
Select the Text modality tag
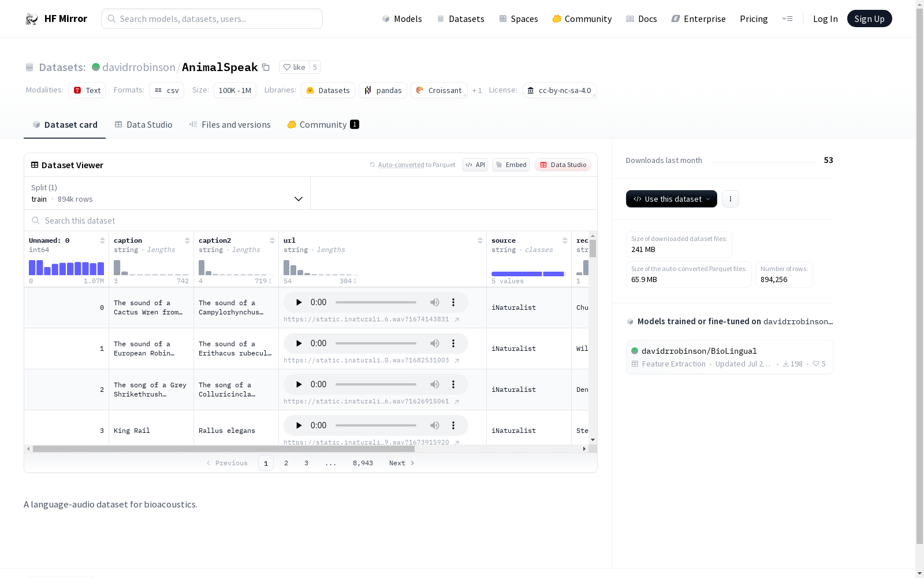point(87,90)
